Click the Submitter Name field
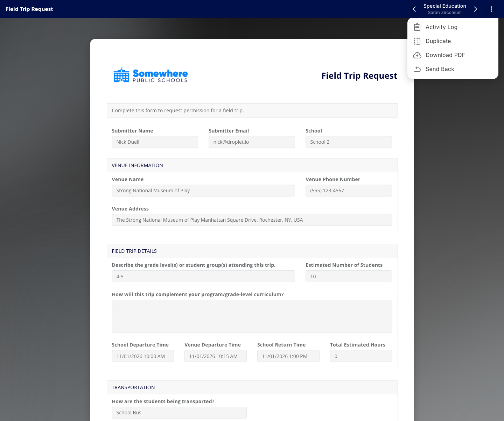This screenshot has height=421, width=504. pyautogui.click(x=155, y=142)
